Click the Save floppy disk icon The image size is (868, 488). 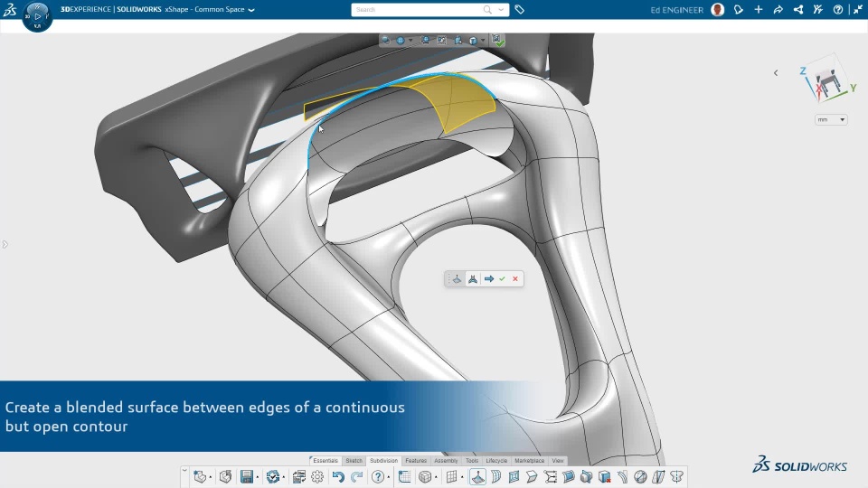246,476
